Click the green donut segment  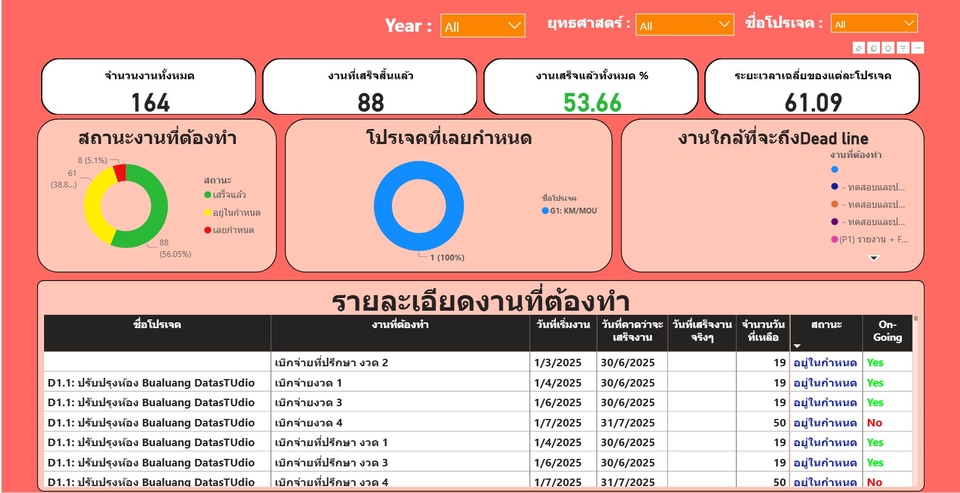click(157, 211)
